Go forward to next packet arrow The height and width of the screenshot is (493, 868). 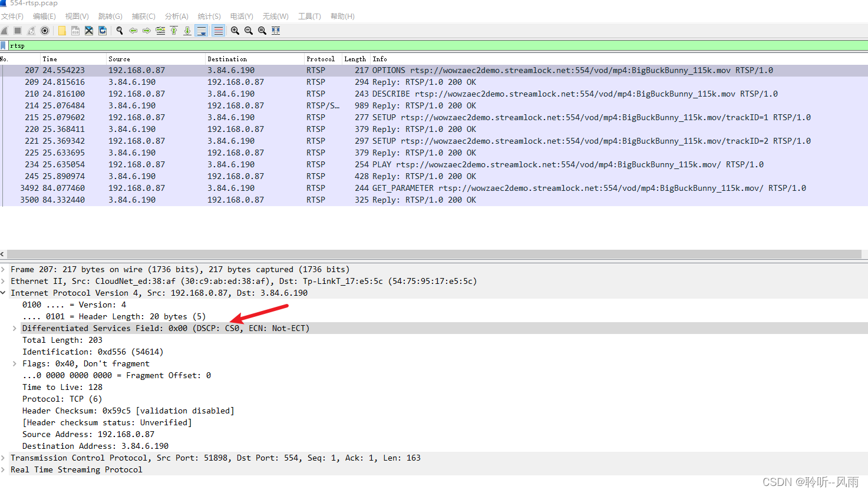(147, 31)
